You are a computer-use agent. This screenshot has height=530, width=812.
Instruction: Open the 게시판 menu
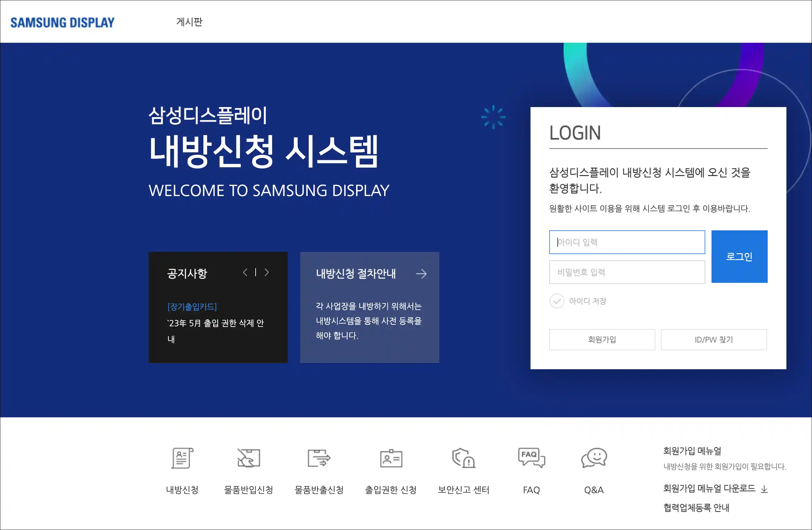189,22
